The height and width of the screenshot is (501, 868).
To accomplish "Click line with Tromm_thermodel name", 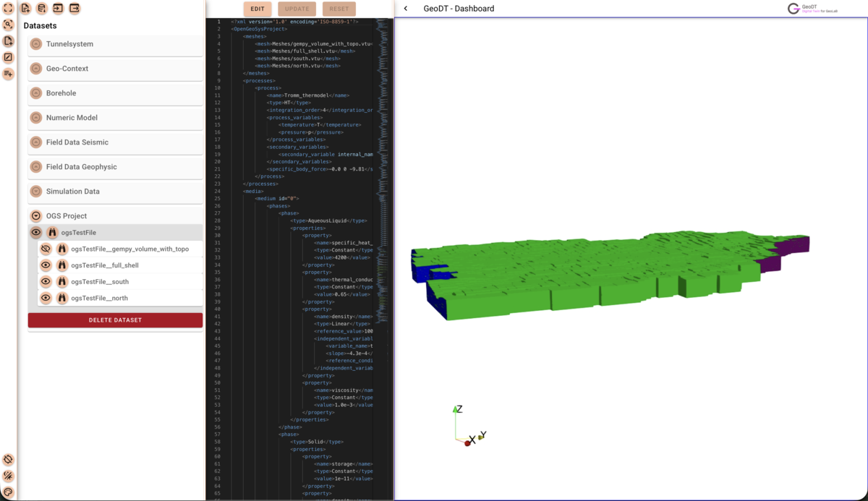I will tap(308, 95).
